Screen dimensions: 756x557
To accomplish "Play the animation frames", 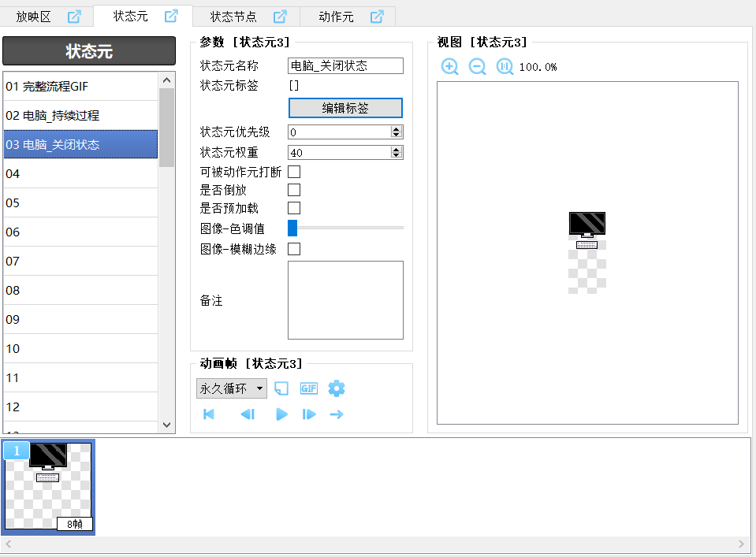I will (281, 414).
